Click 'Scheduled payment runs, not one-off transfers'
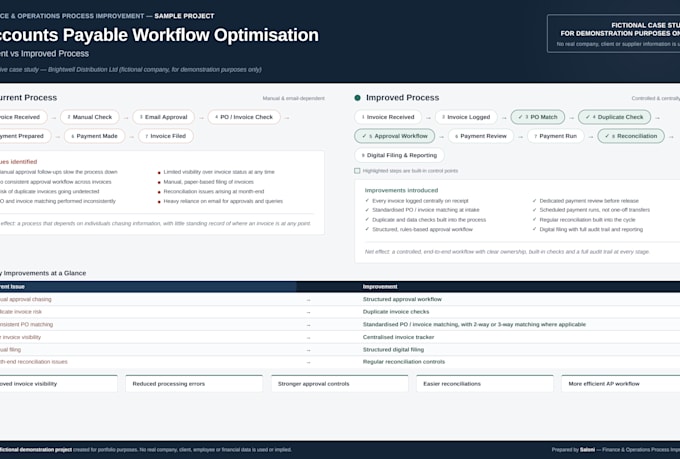Screen dimensions: 680x459 pos(595,210)
